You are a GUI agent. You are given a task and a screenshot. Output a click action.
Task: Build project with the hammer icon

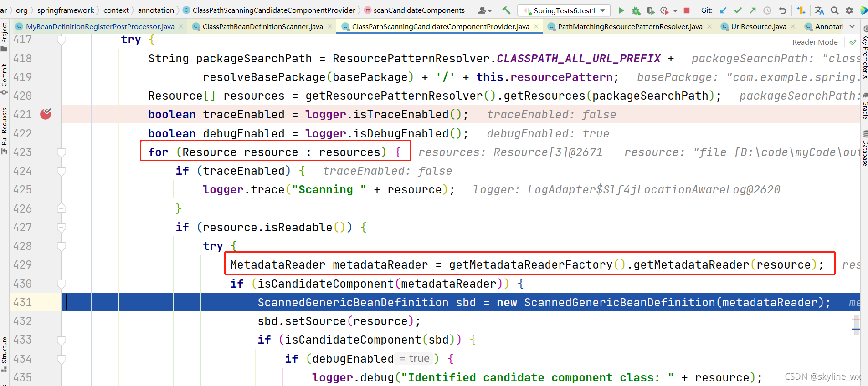506,10
